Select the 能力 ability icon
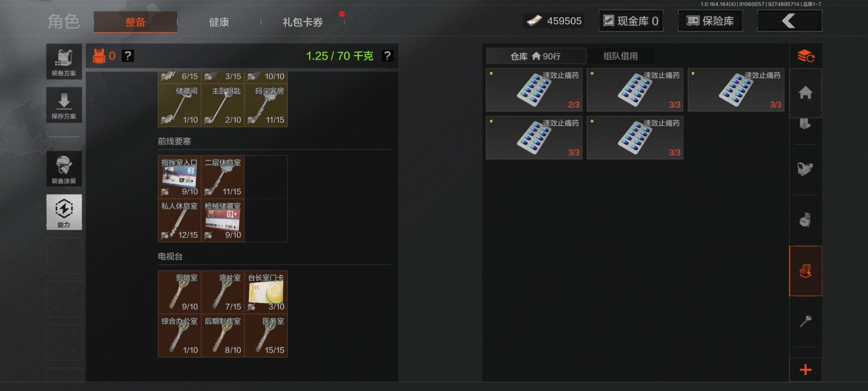This screenshot has height=391, width=868. pyautogui.click(x=64, y=212)
